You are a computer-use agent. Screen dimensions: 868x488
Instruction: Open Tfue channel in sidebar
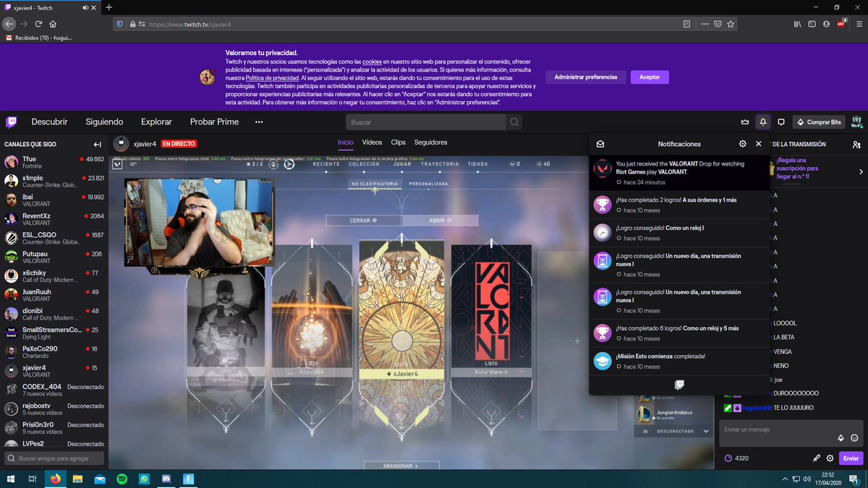pos(54,162)
